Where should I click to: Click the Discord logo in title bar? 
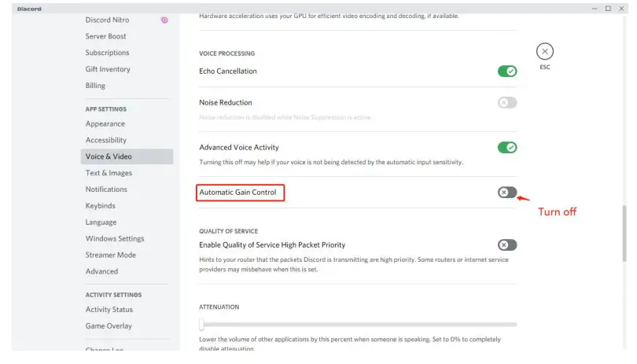tap(30, 9)
